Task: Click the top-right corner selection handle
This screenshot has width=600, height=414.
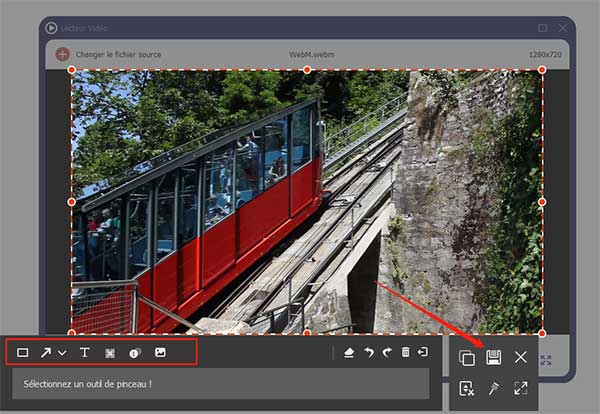Action: click(x=542, y=70)
